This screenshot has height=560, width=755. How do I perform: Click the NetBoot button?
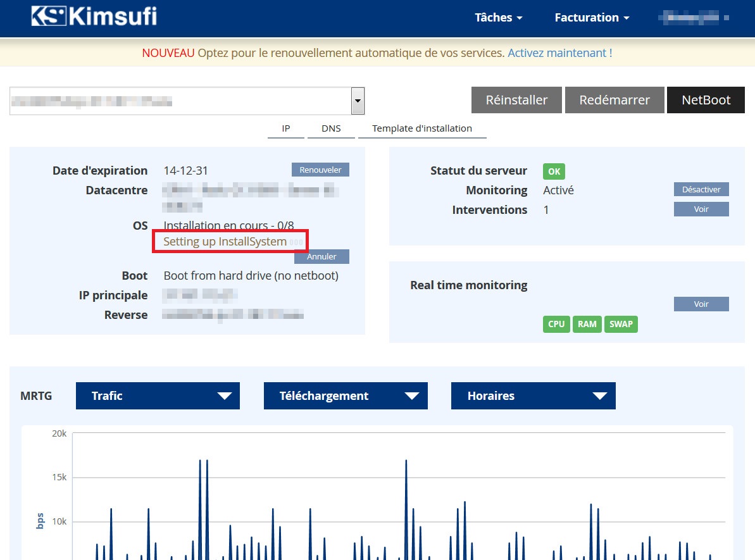click(706, 100)
